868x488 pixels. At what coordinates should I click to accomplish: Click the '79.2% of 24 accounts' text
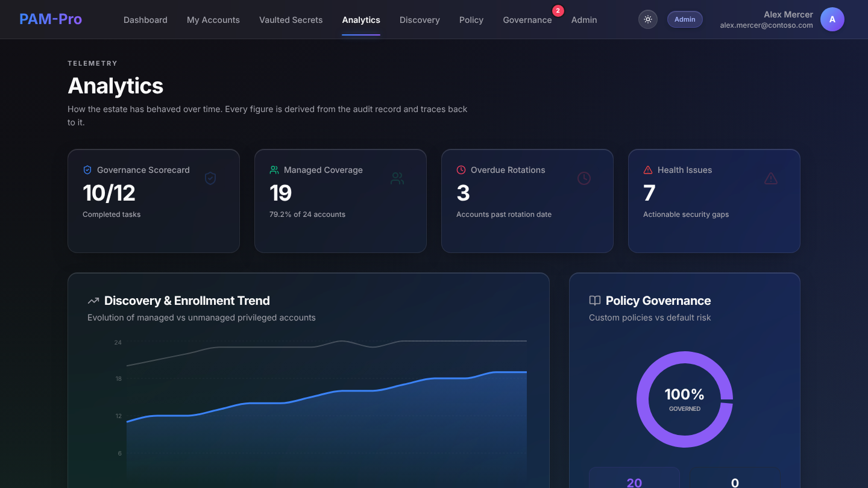coord(307,214)
